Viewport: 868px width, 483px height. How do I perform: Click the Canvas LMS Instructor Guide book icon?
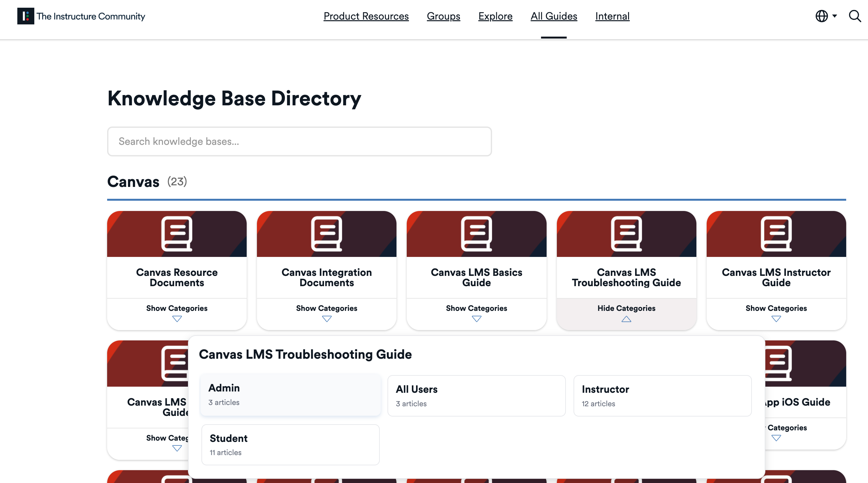[776, 234]
